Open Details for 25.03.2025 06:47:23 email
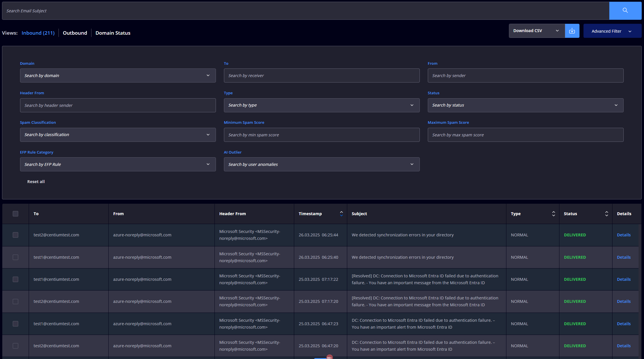 point(624,324)
